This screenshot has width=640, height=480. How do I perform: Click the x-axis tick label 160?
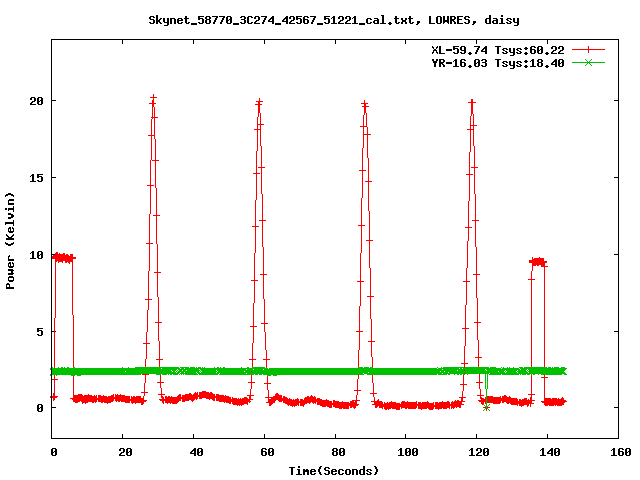(621, 452)
